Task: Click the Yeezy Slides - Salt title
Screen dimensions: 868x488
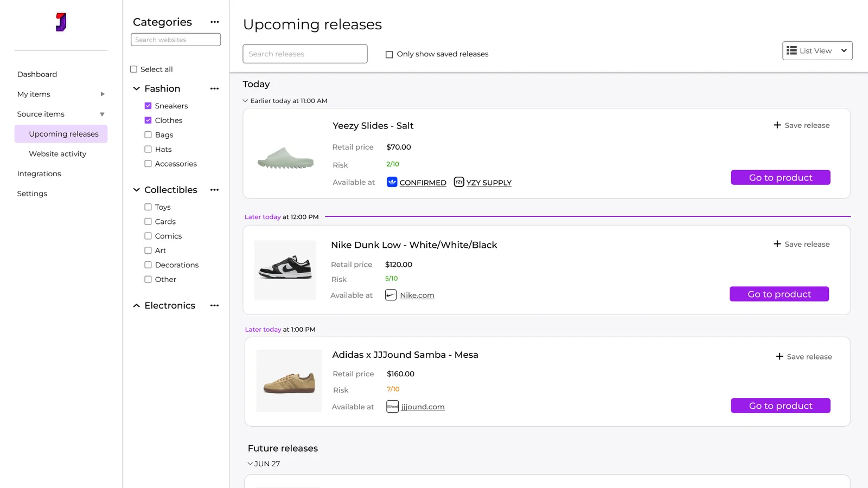Action: point(373,126)
